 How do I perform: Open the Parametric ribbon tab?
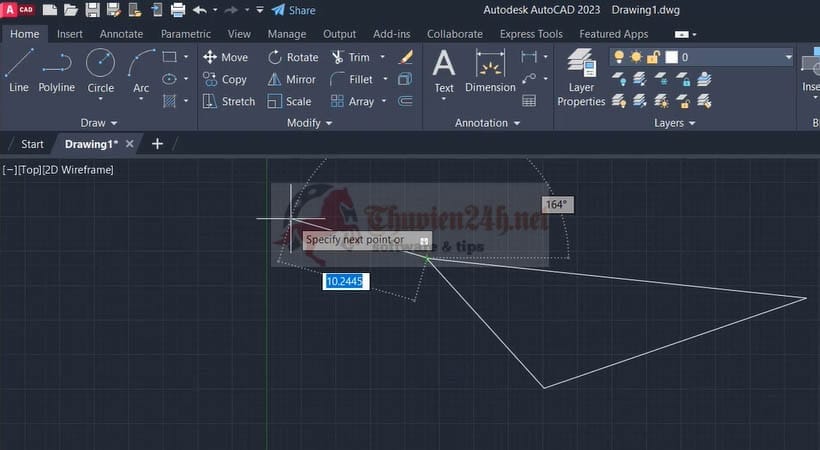[x=186, y=34]
